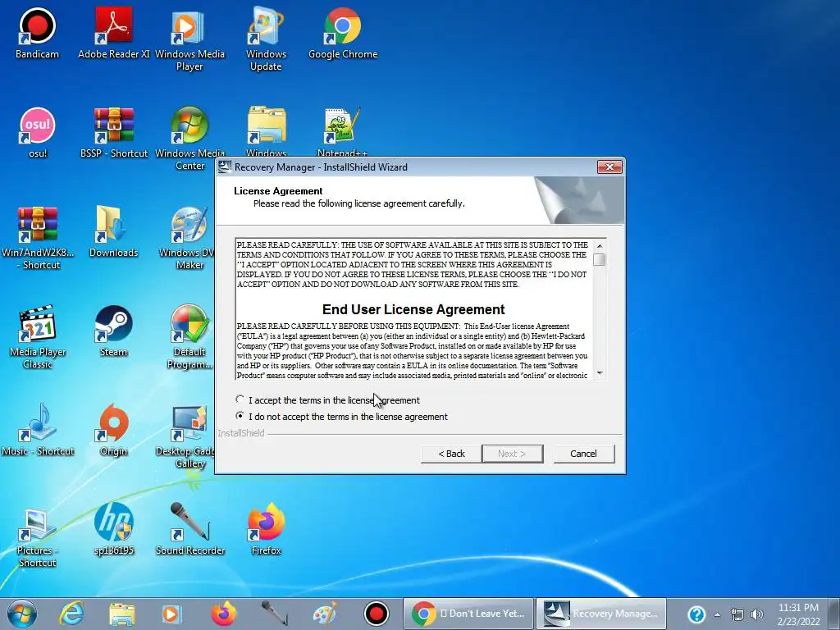This screenshot has height=630, width=840.
Task: Open the network tray icon
Action: [x=737, y=614]
